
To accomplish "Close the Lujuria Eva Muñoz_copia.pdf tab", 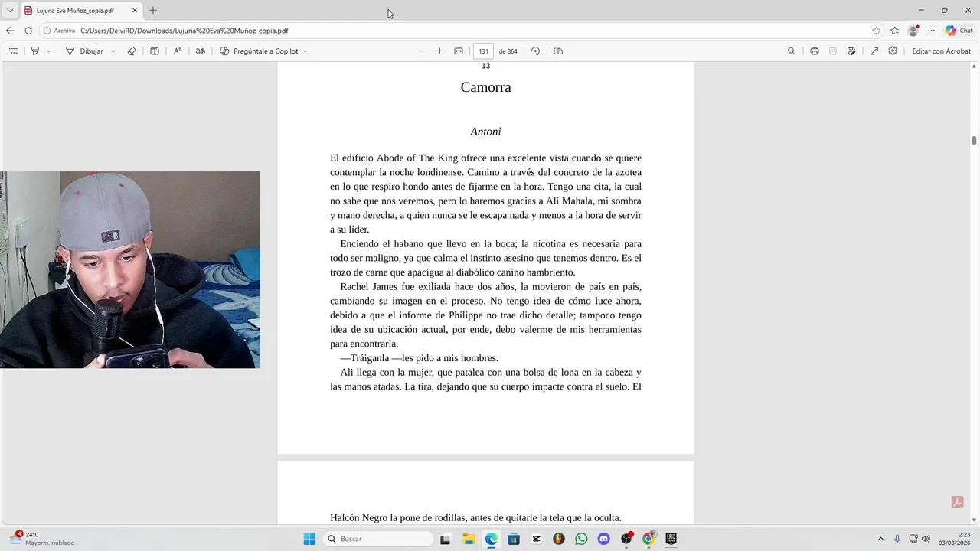I will [x=135, y=11].
